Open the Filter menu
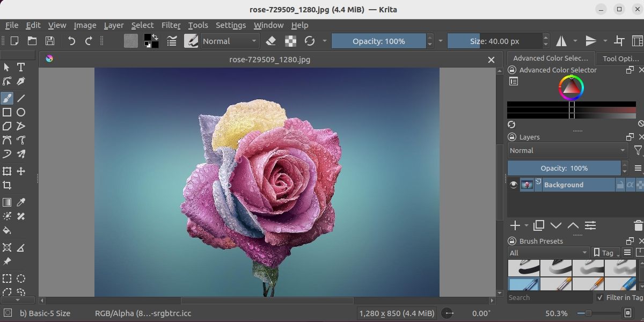644x322 pixels. [171, 25]
